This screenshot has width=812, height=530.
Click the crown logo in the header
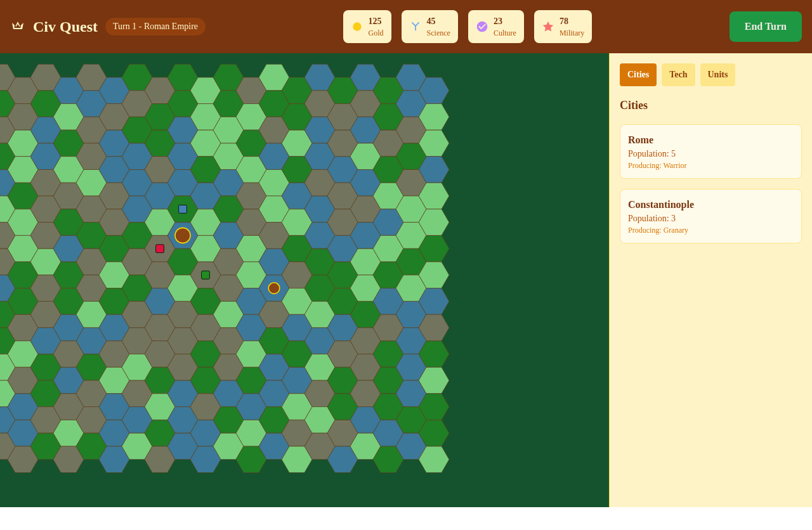[x=16, y=25]
